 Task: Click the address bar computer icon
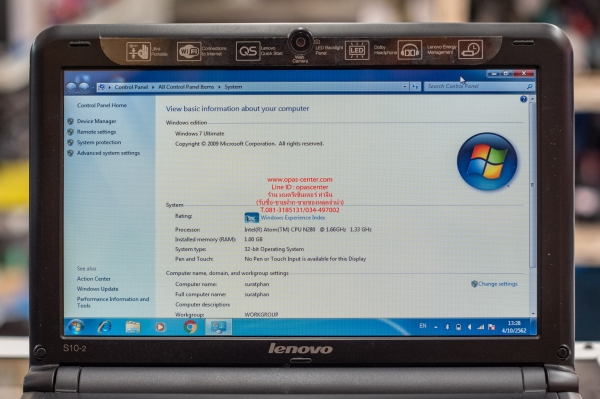[102, 87]
